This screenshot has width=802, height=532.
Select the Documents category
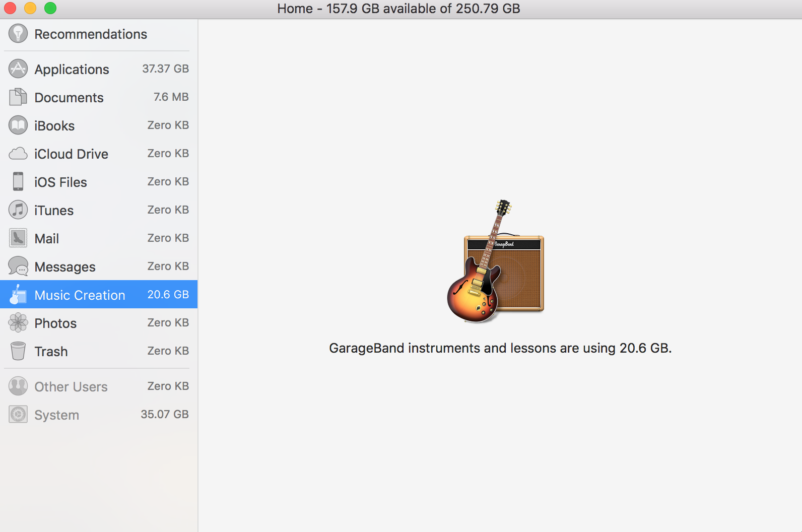click(99, 97)
